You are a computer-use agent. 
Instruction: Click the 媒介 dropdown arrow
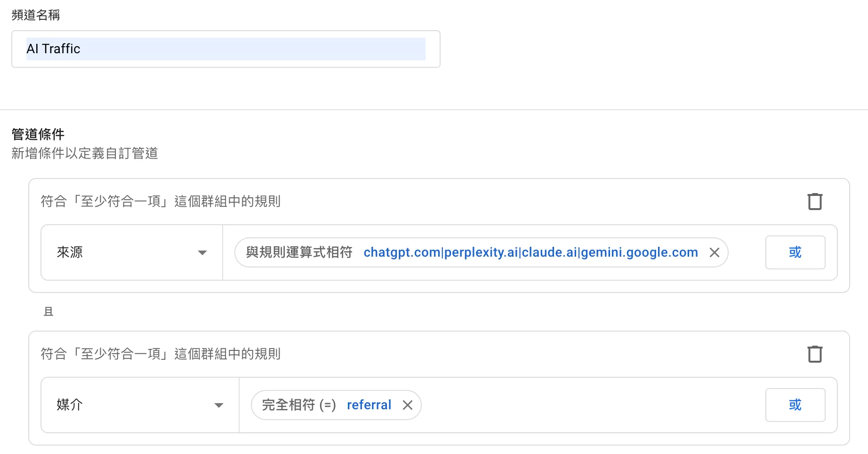click(x=219, y=405)
